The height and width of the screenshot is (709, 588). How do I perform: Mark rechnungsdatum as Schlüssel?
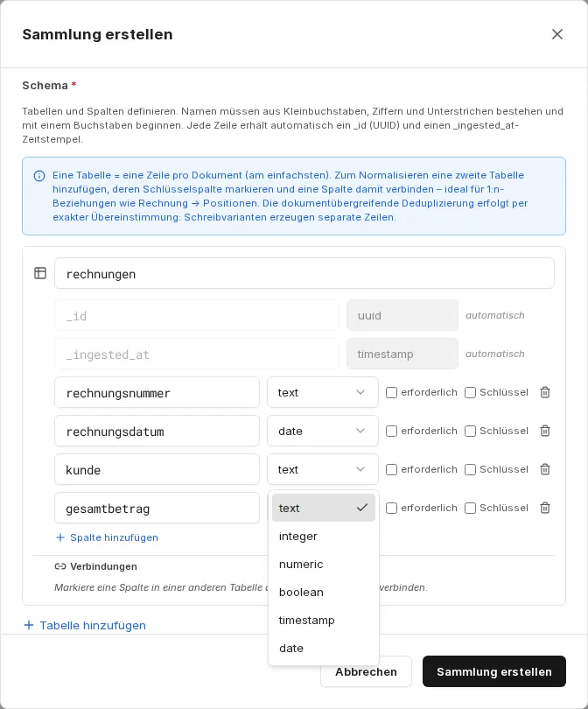coord(470,431)
